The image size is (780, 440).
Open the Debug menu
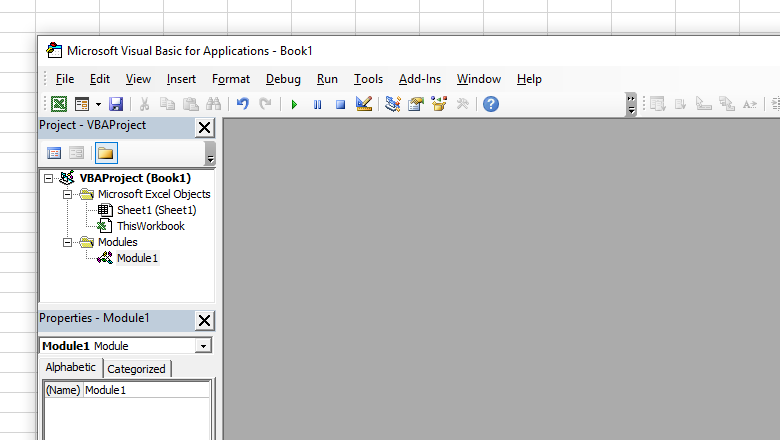coord(283,79)
